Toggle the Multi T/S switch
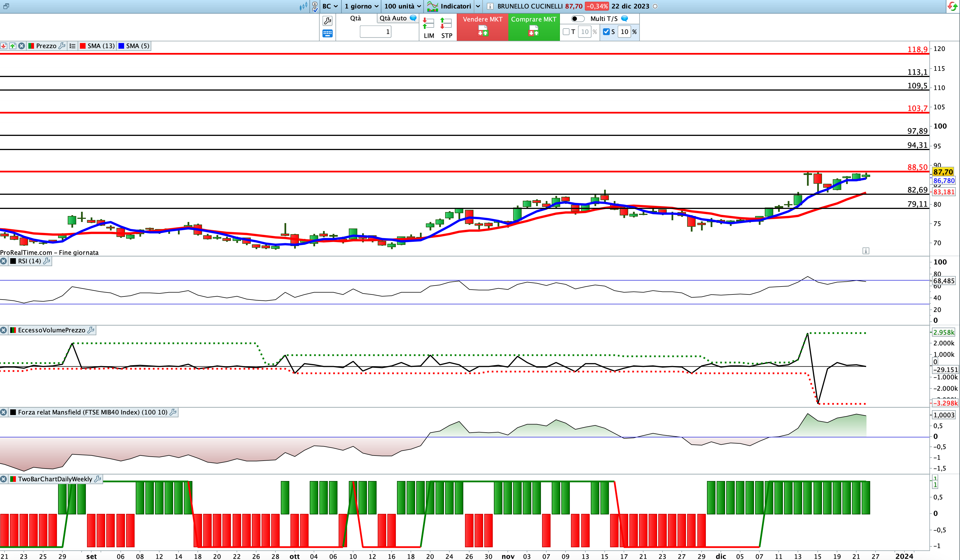 point(577,19)
